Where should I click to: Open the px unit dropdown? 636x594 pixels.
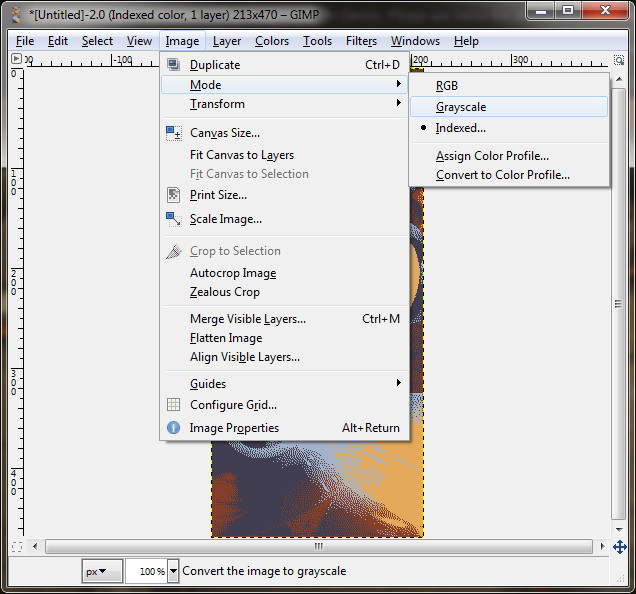(102, 572)
